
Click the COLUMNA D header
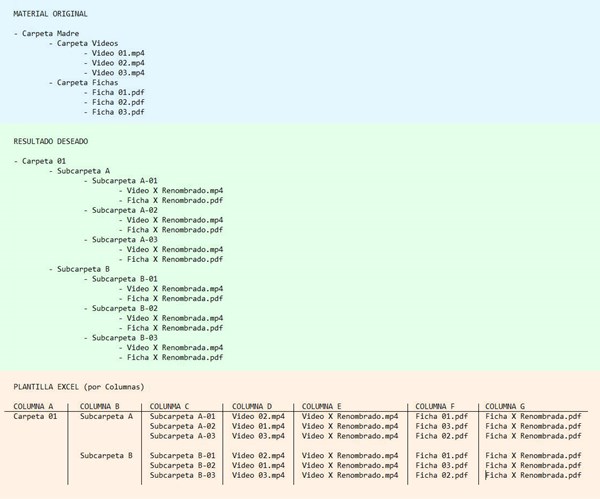252,406
